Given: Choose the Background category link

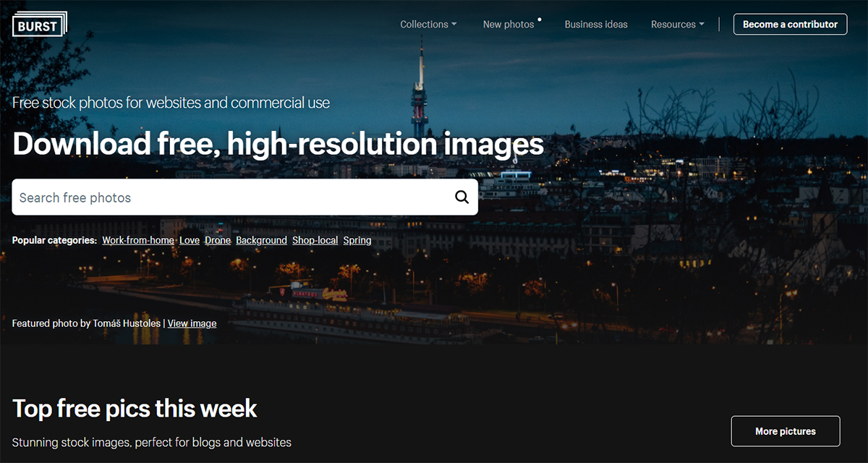Looking at the screenshot, I should [x=261, y=240].
